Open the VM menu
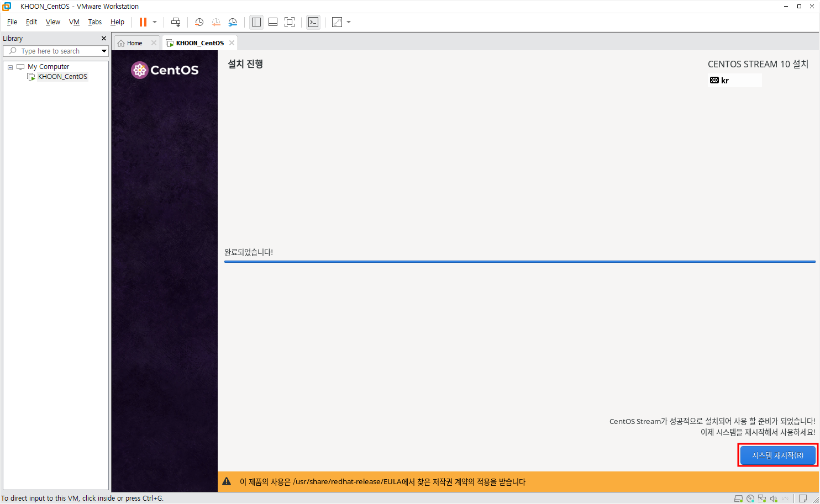 (x=74, y=22)
